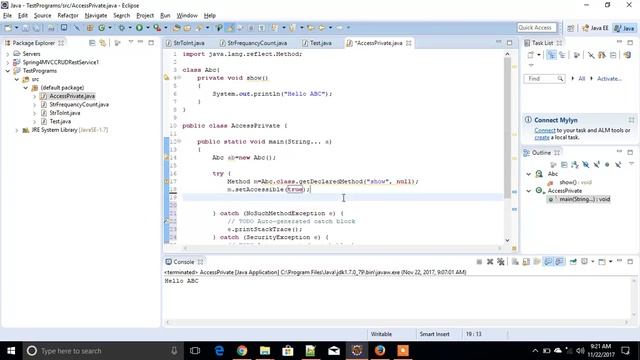Toggle Show Console When Standard Out Changes
640x360 pixels.
(548, 262)
